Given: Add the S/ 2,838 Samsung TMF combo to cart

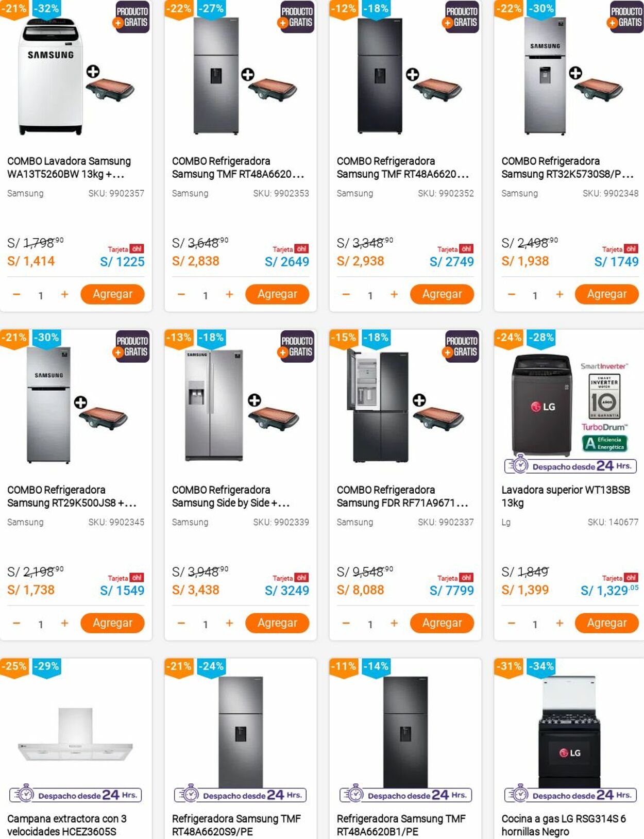Looking at the screenshot, I should (x=277, y=294).
